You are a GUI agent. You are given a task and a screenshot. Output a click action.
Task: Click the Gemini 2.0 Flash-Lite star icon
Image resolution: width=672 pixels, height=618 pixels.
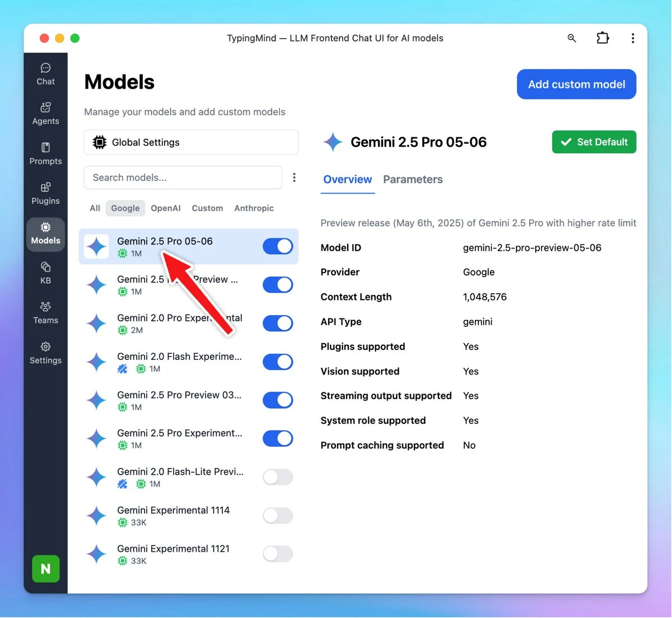[x=96, y=477]
